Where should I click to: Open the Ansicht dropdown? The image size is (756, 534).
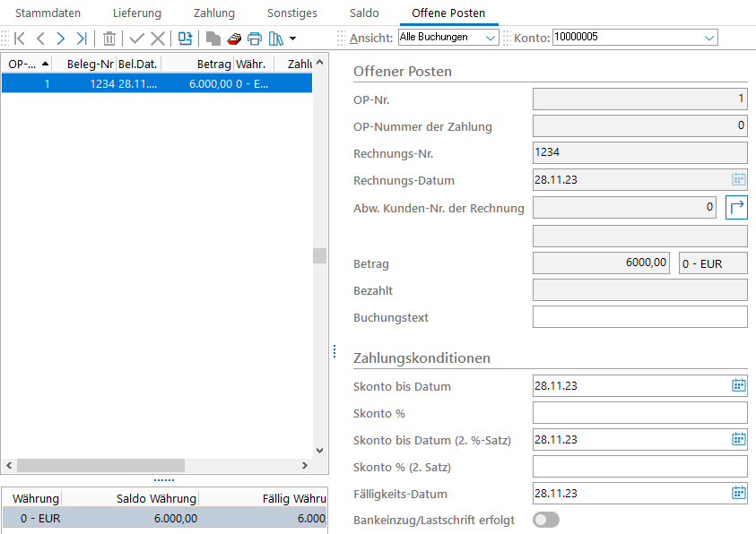[x=490, y=38]
